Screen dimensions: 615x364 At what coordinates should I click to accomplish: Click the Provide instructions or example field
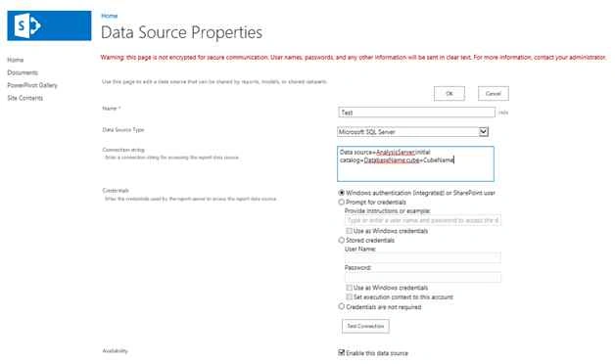pos(423,220)
